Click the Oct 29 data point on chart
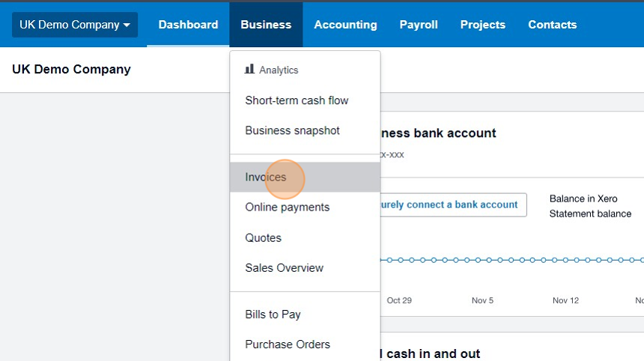644x361 pixels. [x=401, y=260]
